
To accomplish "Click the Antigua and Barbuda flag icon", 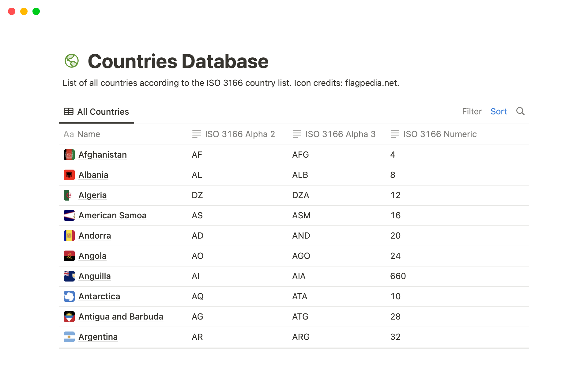I will [x=69, y=317].
